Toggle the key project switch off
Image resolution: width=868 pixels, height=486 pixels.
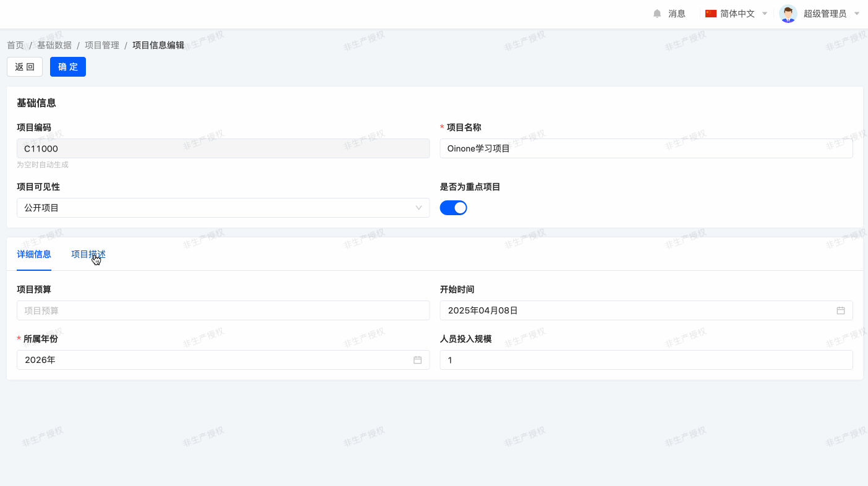pyautogui.click(x=453, y=208)
